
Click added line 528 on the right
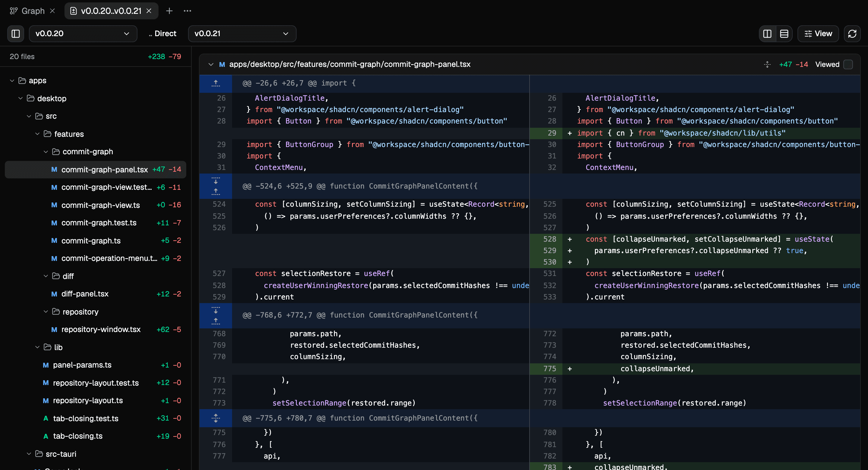(695, 239)
